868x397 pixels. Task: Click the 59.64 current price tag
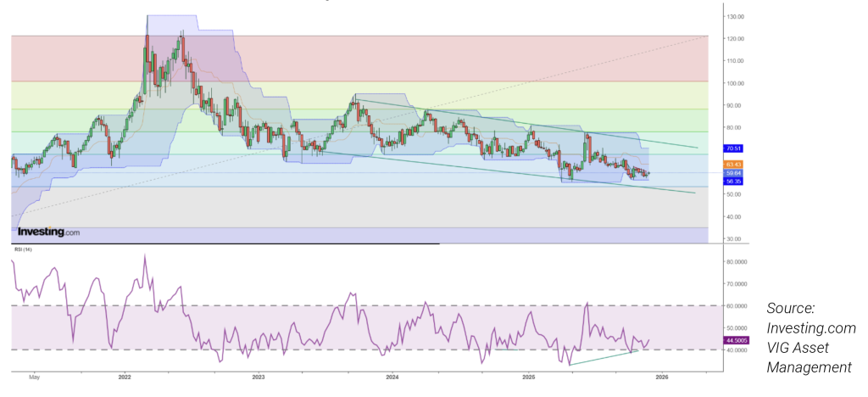pyautogui.click(x=734, y=173)
